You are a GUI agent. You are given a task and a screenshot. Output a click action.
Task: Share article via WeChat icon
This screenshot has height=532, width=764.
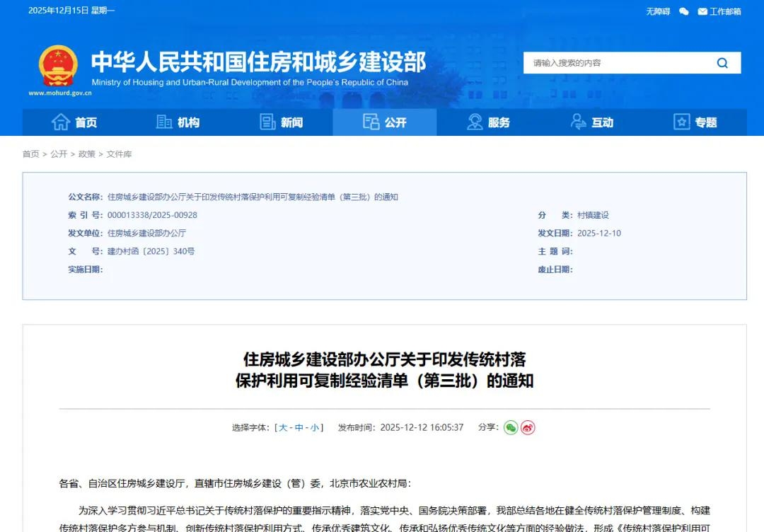click(x=511, y=427)
